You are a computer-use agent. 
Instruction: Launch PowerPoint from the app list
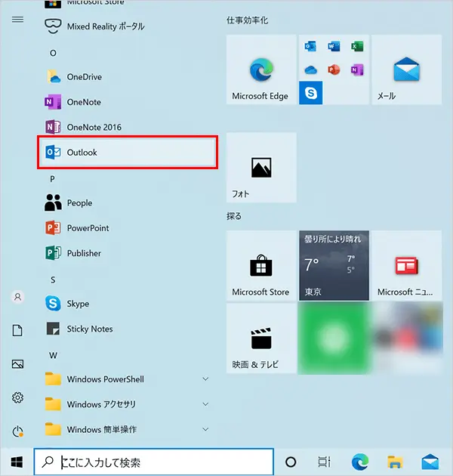click(128, 228)
